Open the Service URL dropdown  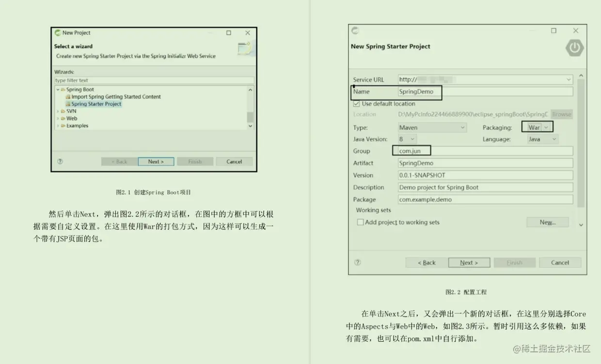coord(569,79)
